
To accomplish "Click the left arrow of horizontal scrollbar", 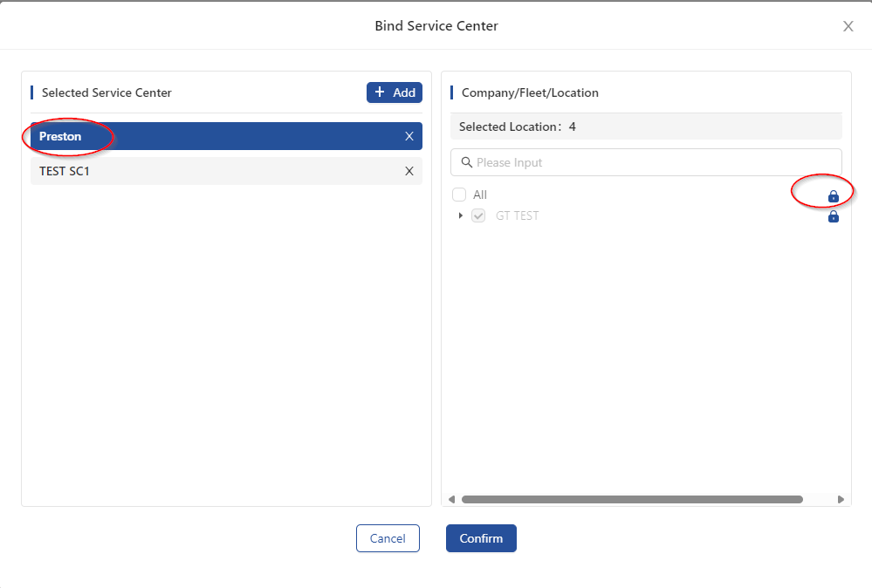I will pyautogui.click(x=451, y=500).
